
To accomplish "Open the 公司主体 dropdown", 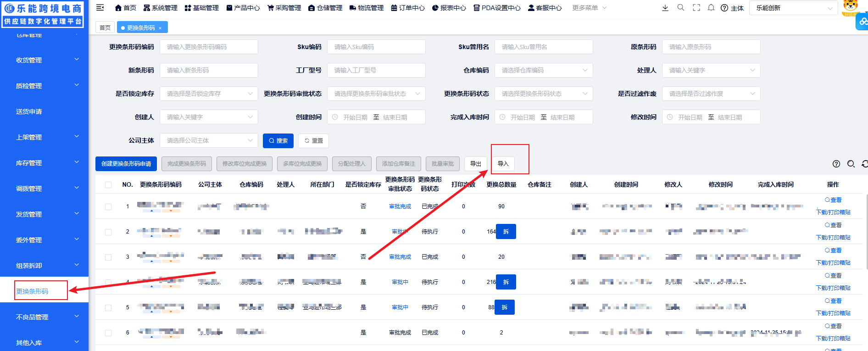I will click(209, 140).
